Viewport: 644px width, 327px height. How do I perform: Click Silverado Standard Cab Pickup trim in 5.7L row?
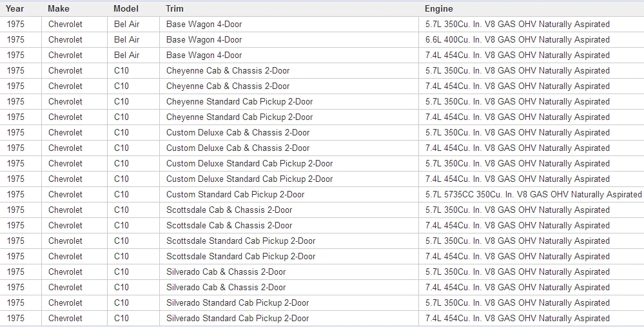(x=289, y=302)
